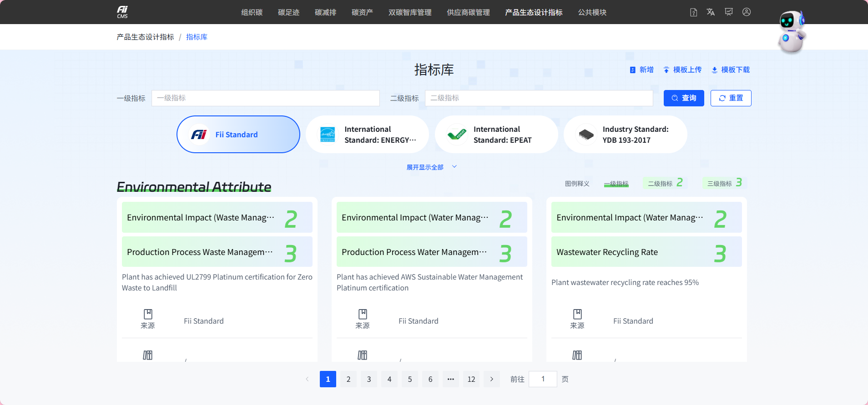Click the 重置 reset button
Image resolution: width=868 pixels, height=405 pixels.
point(731,98)
